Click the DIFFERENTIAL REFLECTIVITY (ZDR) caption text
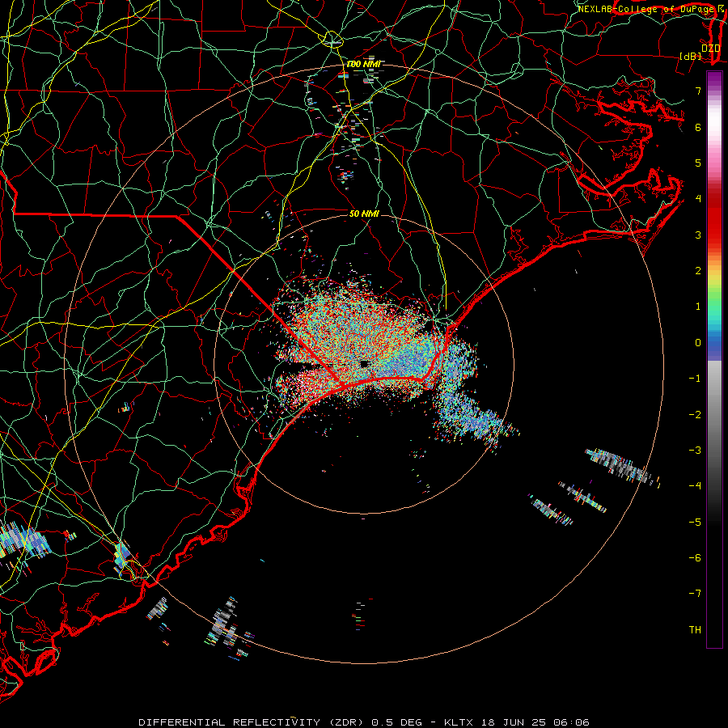Image resolution: width=728 pixels, height=728 pixels. [252, 722]
